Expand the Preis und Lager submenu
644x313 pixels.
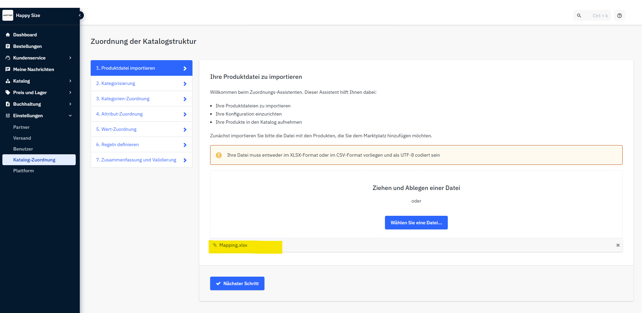click(70, 92)
